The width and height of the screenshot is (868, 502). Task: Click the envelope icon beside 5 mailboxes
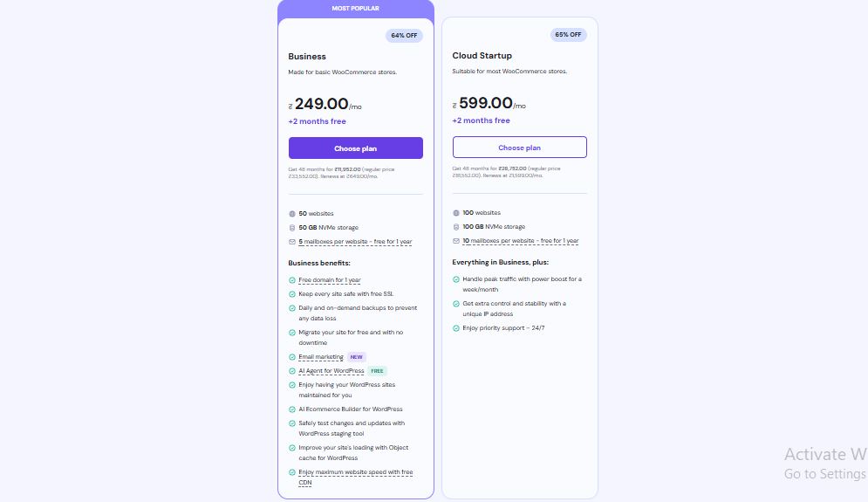click(x=292, y=241)
